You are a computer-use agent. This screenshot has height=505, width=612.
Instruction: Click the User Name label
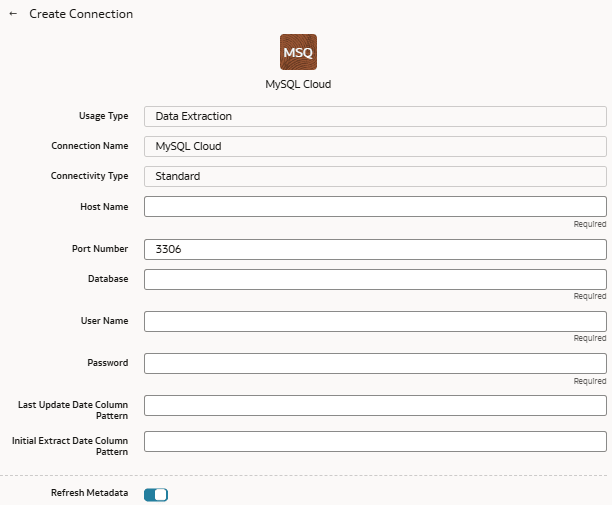coord(105,320)
